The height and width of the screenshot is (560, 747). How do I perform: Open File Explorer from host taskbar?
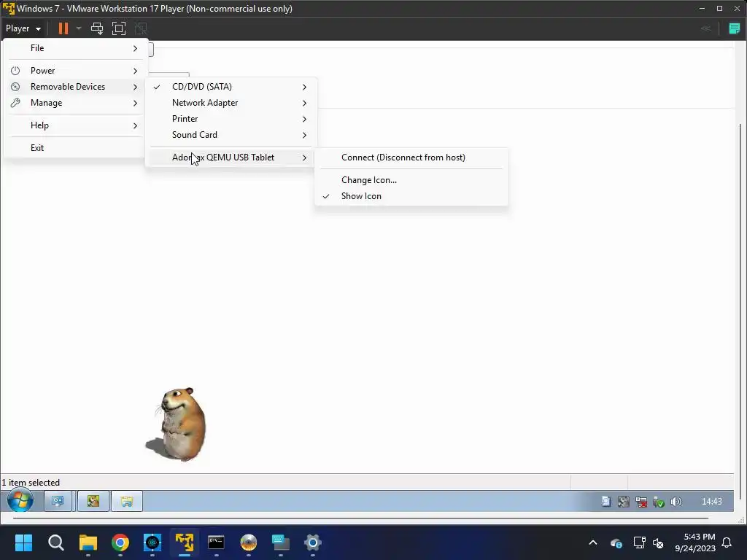(x=88, y=542)
